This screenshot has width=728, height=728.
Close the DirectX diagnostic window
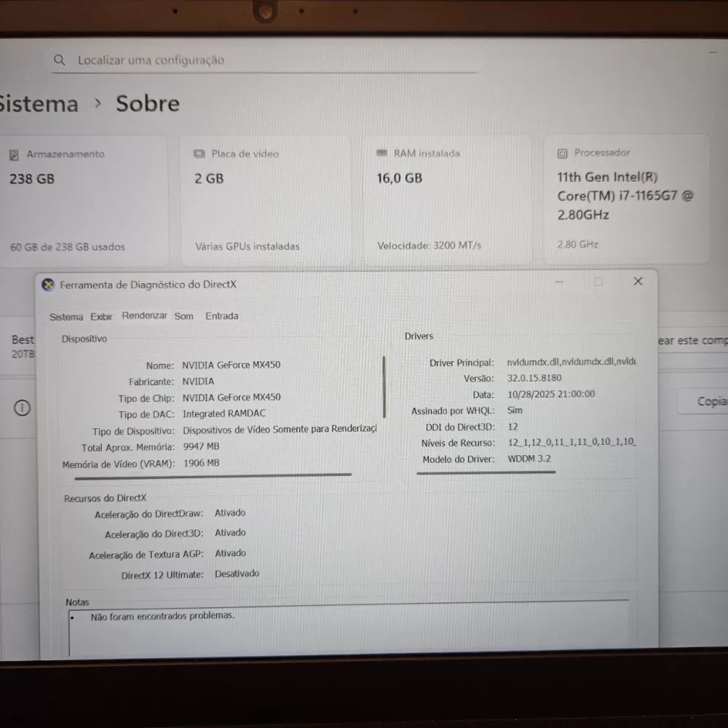pos(638,281)
